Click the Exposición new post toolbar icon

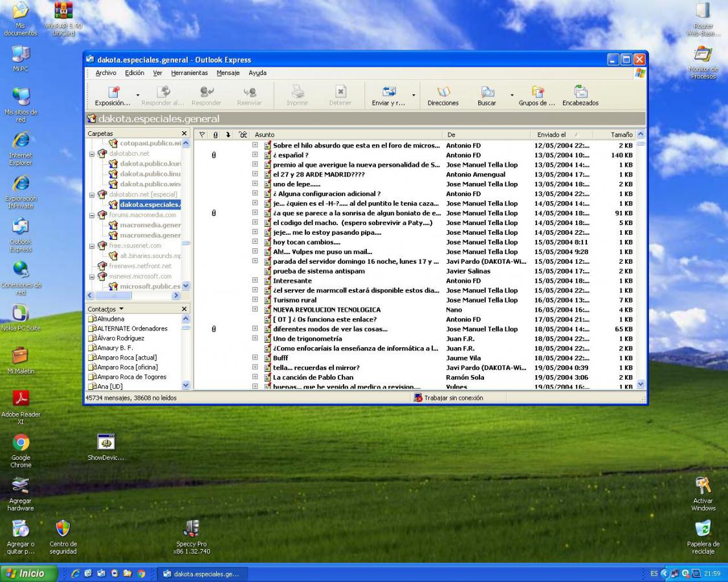pos(113,92)
